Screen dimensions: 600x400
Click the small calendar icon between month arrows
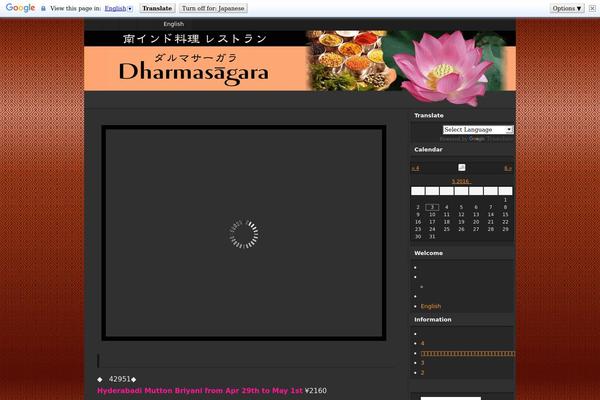tap(462, 167)
